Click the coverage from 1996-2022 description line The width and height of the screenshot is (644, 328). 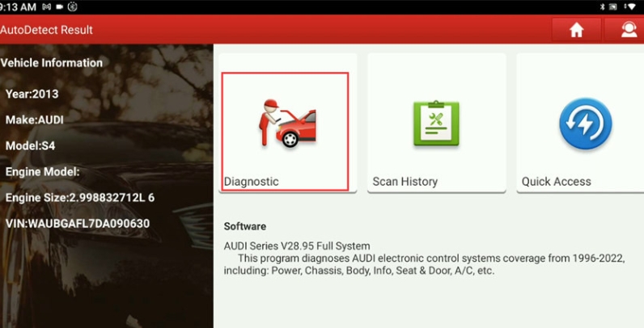(431, 259)
